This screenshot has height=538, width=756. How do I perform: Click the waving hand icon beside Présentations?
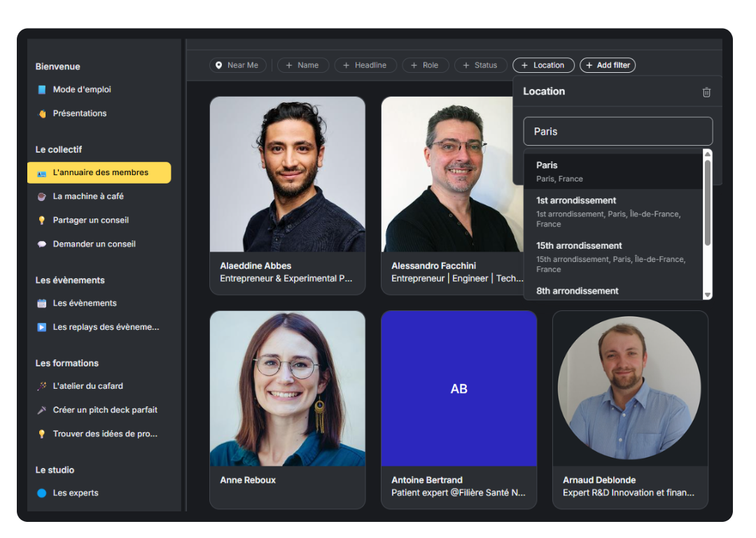click(x=42, y=113)
